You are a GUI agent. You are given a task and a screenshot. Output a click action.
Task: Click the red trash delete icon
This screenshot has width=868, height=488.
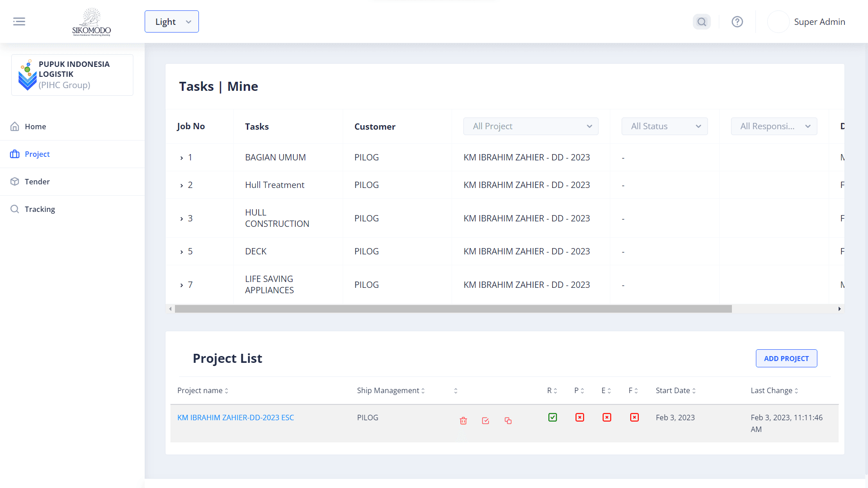[463, 421]
